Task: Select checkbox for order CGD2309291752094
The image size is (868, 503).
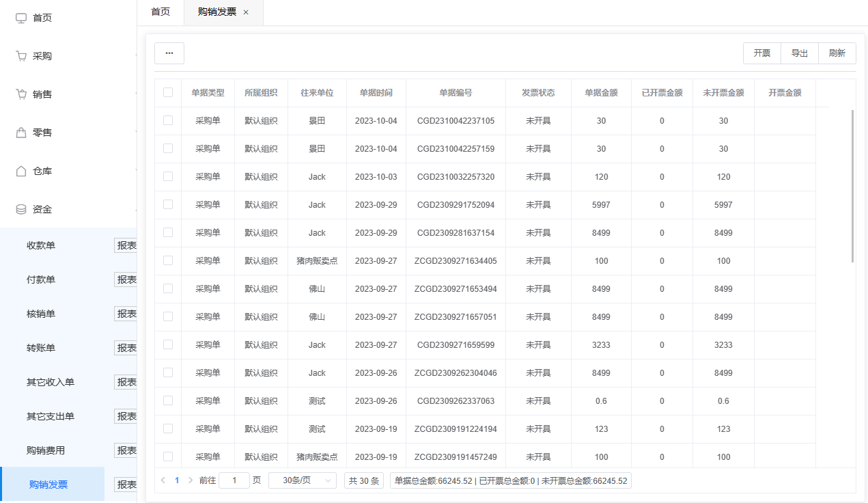Action: pos(168,204)
